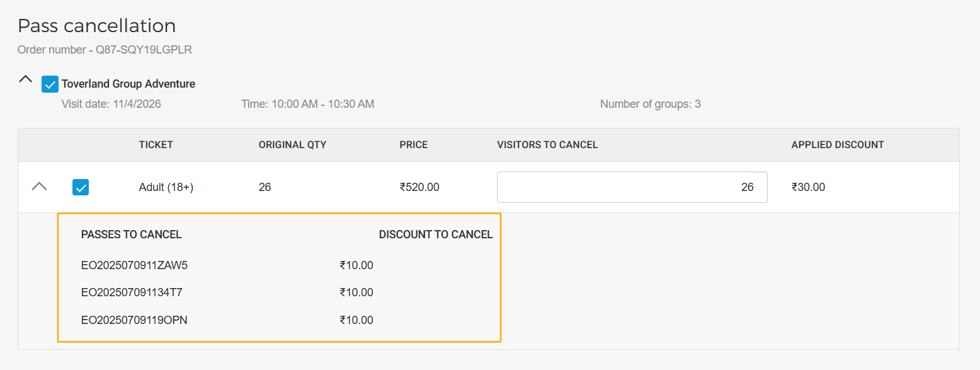Click the Adult (18+) ticket name
This screenshot has width=980, height=370.
tap(166, 187)
